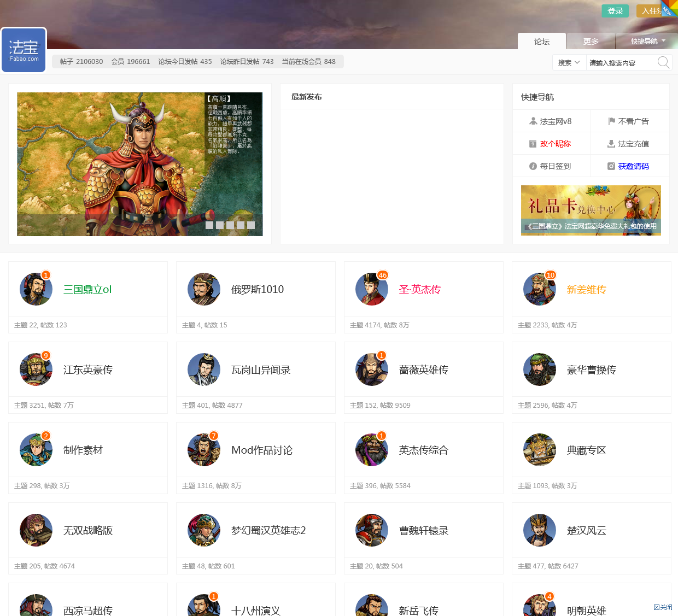The width and height of the screenshot is (678, 616).
Task: Open the 明朝英雄 forum title
Action: pos(587,611)
